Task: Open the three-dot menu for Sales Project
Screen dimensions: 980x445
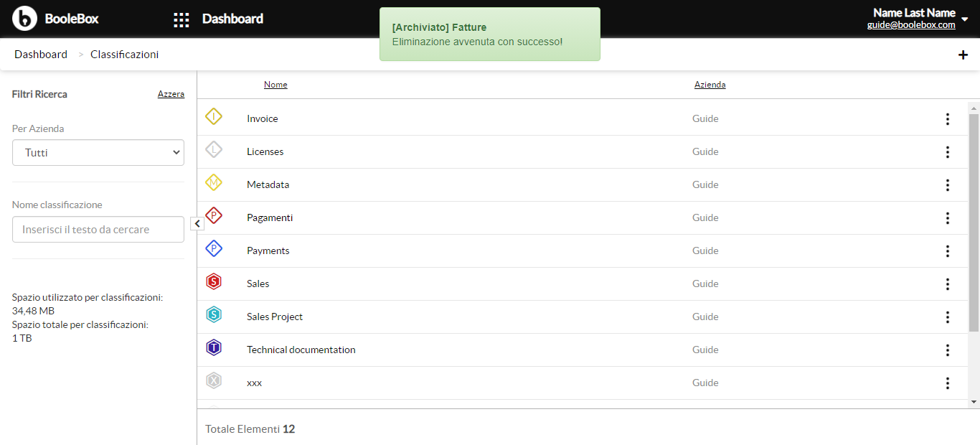Action: click(x=948, y=317)
